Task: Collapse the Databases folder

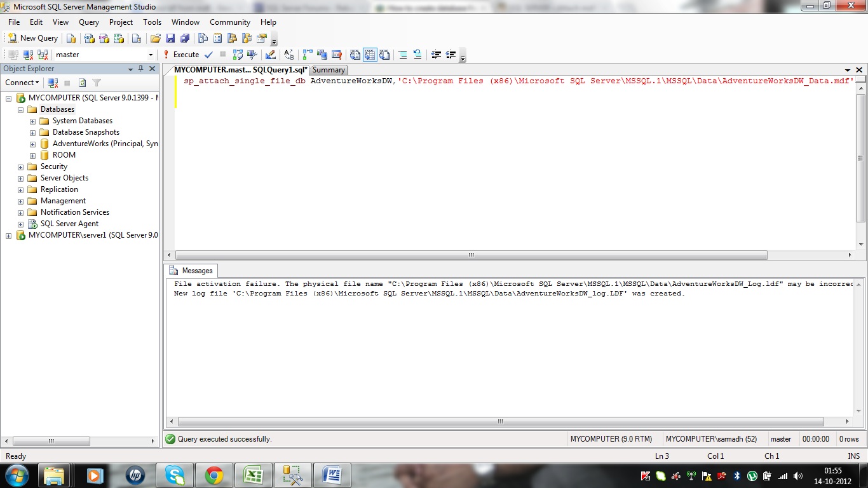Action: click(20, 109)
